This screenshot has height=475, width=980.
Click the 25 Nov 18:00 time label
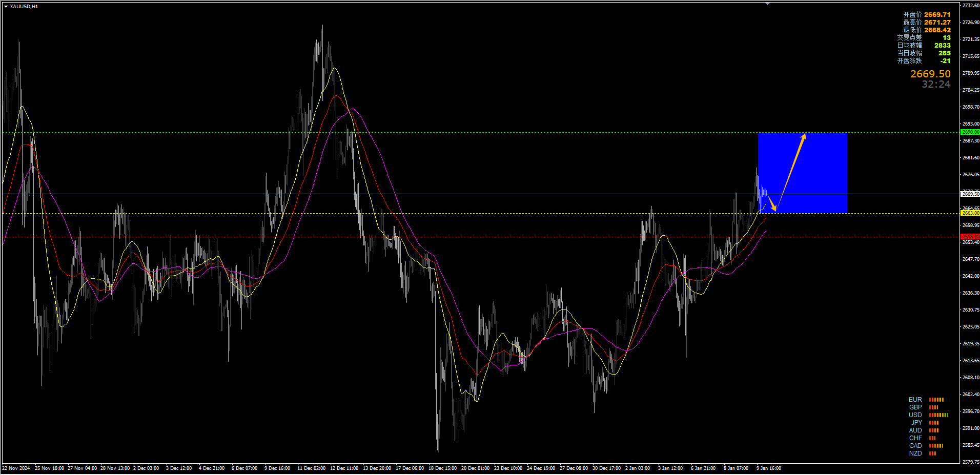49,468
